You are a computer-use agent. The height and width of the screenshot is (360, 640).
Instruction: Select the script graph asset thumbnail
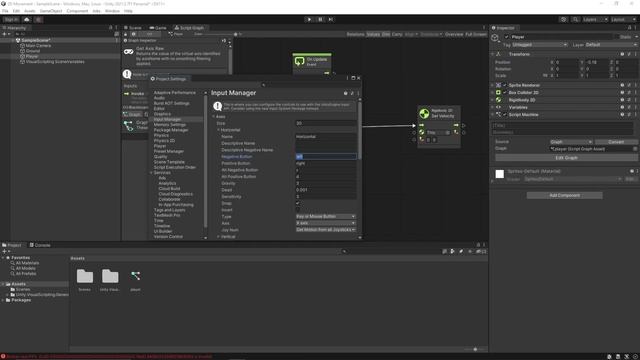click(x=136, y=276)
